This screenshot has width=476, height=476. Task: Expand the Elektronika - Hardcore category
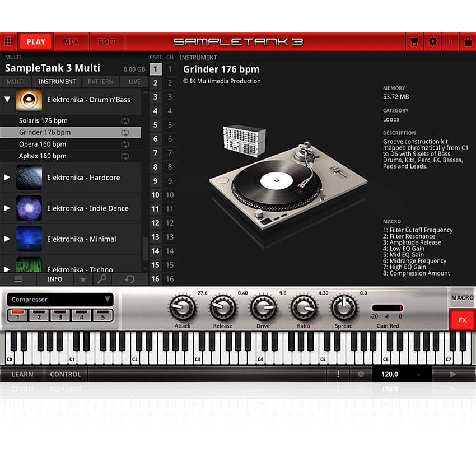(8, 178)
